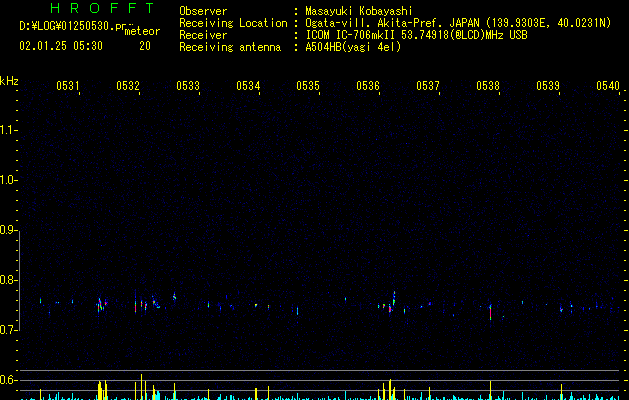Click the 1.1 kHz frequency label
Image resolution: width=629 pixels, height=400 pixels.
[8, 130]
